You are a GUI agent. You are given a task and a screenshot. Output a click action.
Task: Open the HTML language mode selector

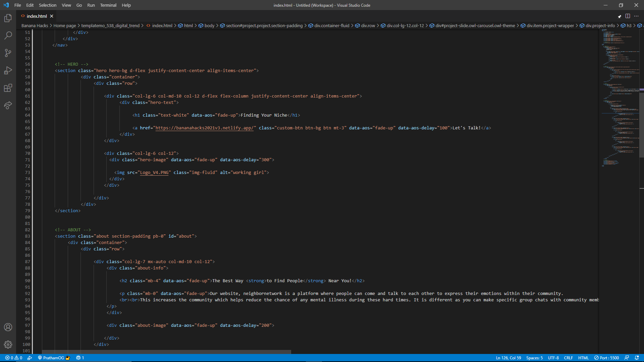click(x=583, y=358)
